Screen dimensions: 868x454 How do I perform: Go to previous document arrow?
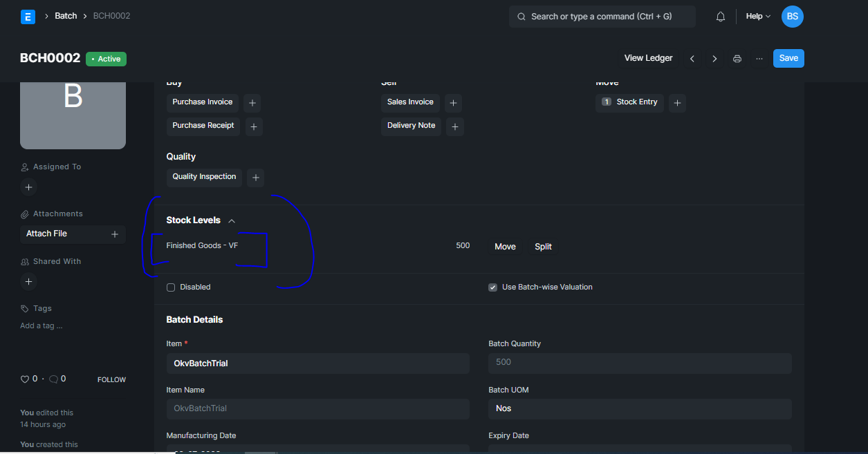(x=692, y=59)
